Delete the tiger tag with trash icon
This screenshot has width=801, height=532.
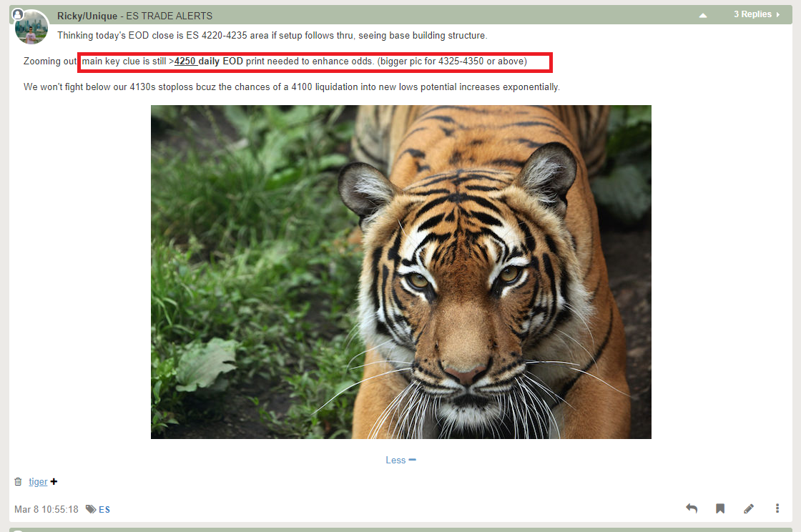pyautogui.click(x=19, y=481)
